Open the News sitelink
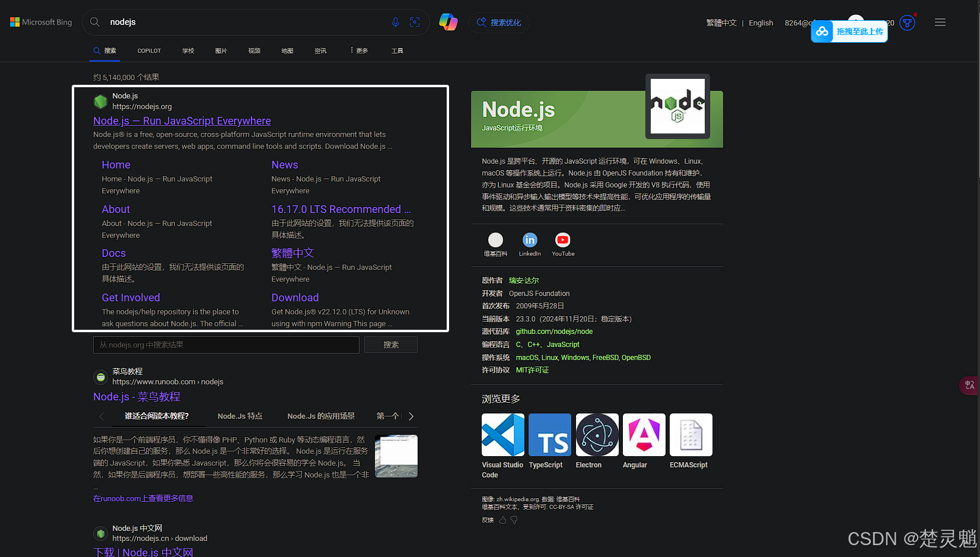The height and width of the screenshot is (557, 980). tap(285, 165)
